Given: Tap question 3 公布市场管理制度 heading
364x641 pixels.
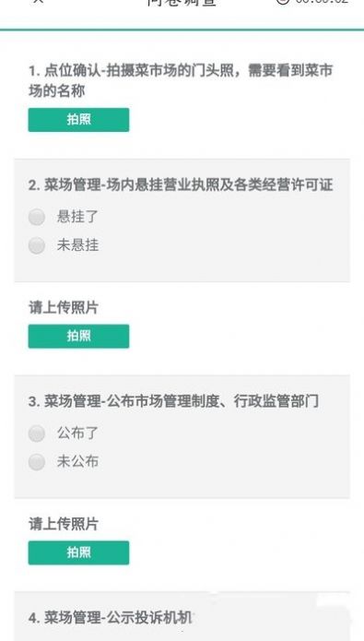Looking at the screenshot, I should coord(173,401).
